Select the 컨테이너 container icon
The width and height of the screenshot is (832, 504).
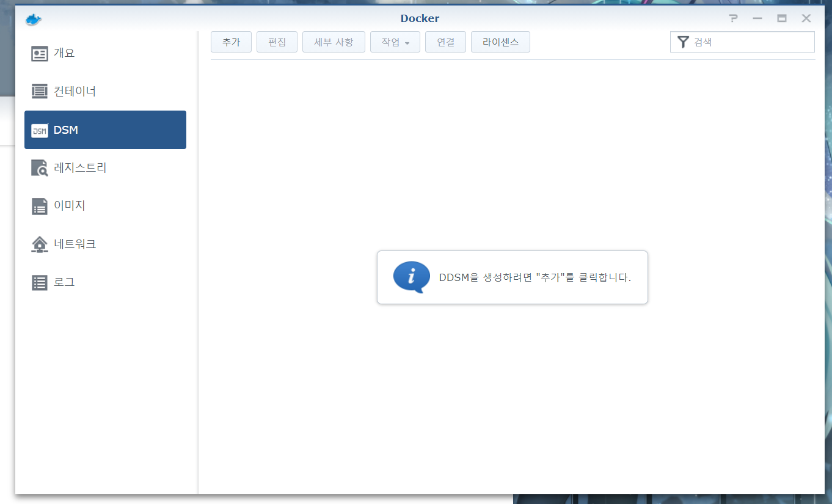(40, 92)
